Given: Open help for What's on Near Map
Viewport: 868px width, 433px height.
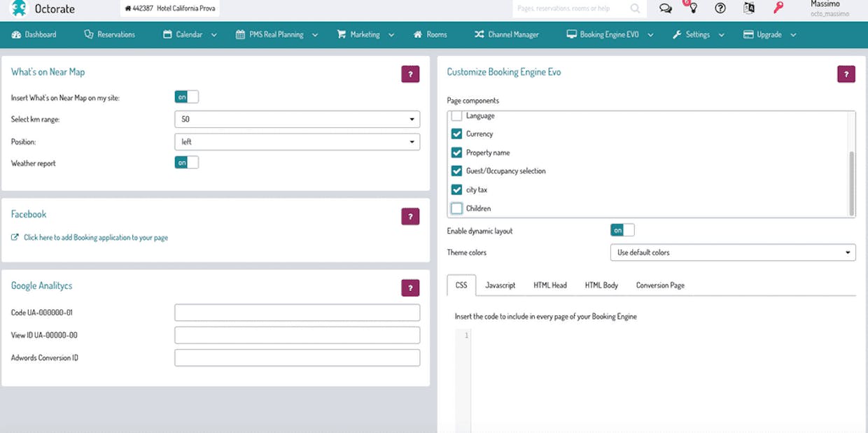Looking at the screenshot, I should point(410,74).
